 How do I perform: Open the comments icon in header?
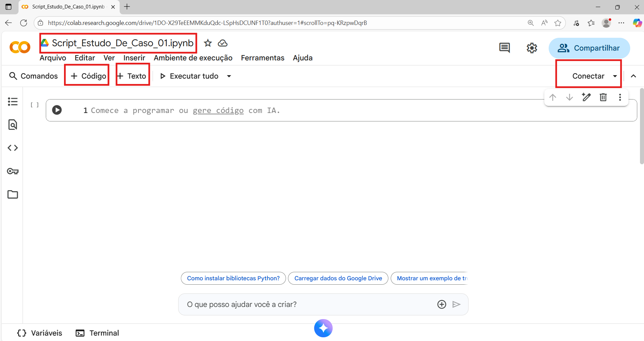point(504,48)
